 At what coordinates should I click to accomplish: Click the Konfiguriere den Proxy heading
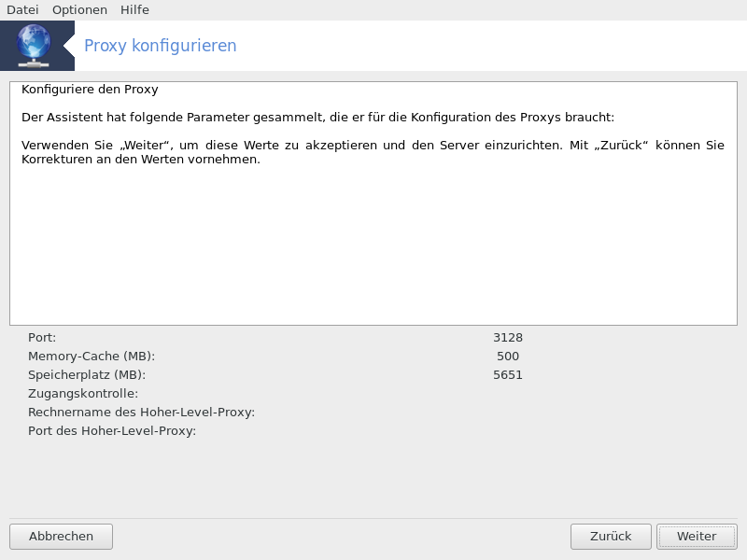(90, 90)
